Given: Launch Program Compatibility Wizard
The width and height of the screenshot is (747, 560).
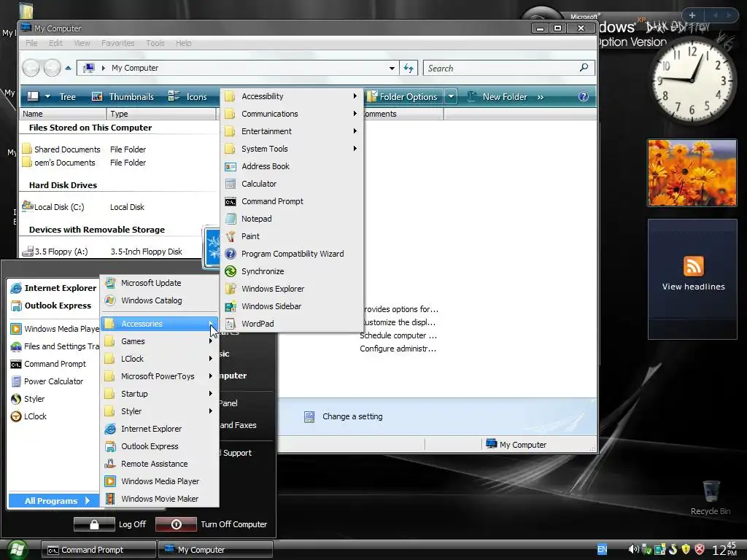Looking at the screenshot, I should coord(292,254).
